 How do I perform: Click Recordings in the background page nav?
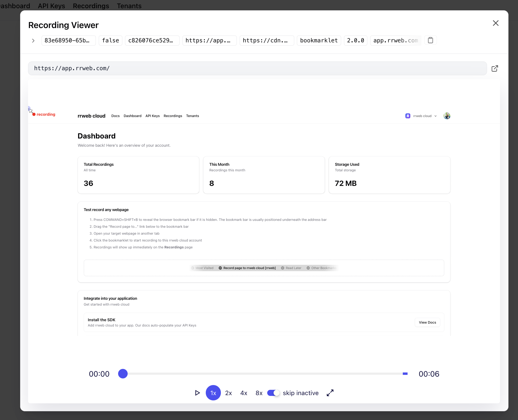(x=91, y=6)
